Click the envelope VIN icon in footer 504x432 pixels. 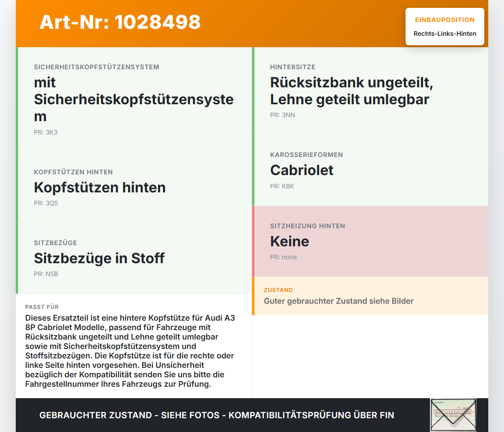(x=453, y=415)
